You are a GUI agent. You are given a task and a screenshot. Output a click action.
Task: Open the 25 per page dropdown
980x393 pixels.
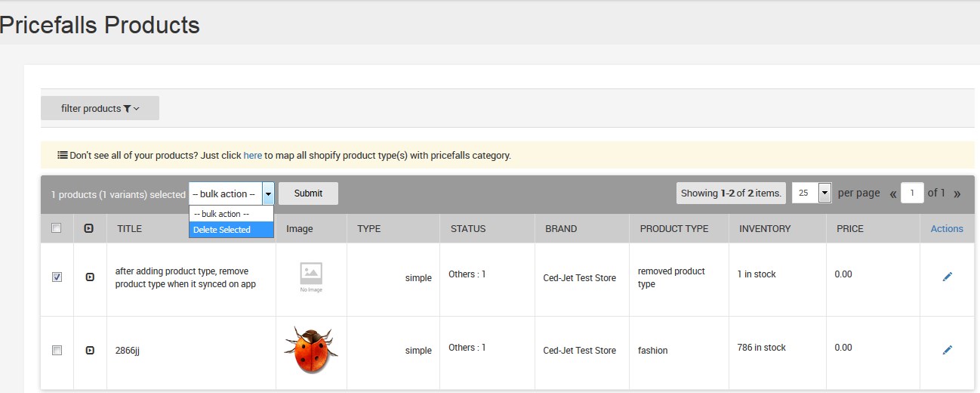[812, 193]
